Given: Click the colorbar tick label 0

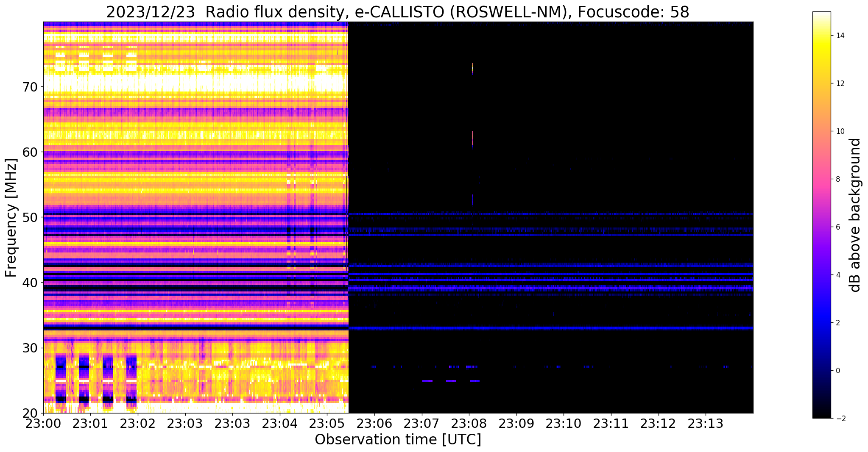Looking at the screenshot, I should [x=837, y=371].
